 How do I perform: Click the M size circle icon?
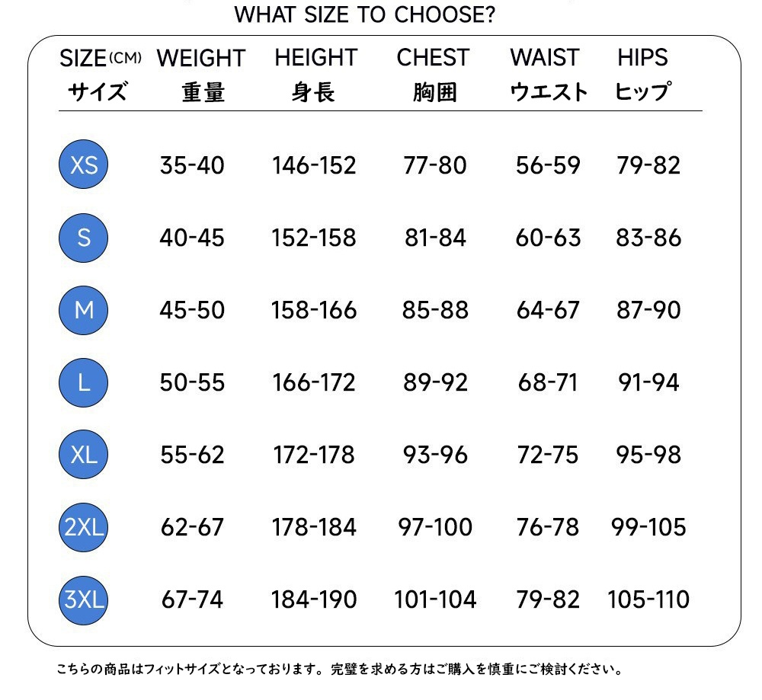point(84,310)
